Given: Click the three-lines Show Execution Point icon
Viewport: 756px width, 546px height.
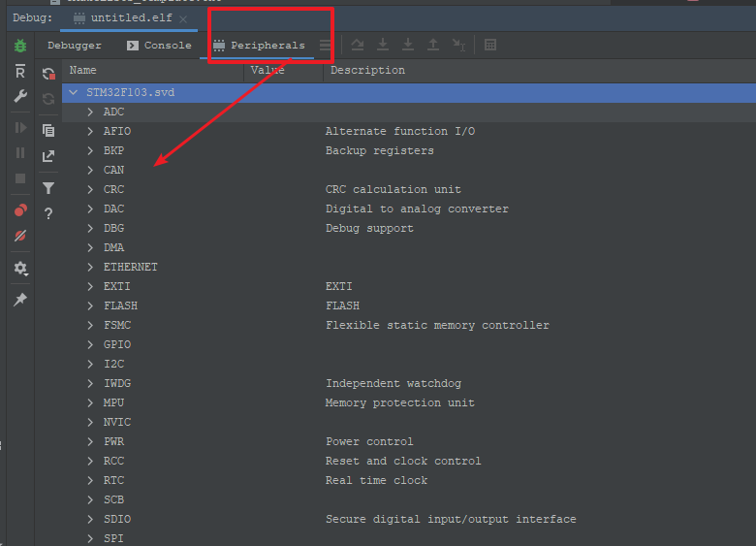Looking at the screenshot, I should pos(326,45).
